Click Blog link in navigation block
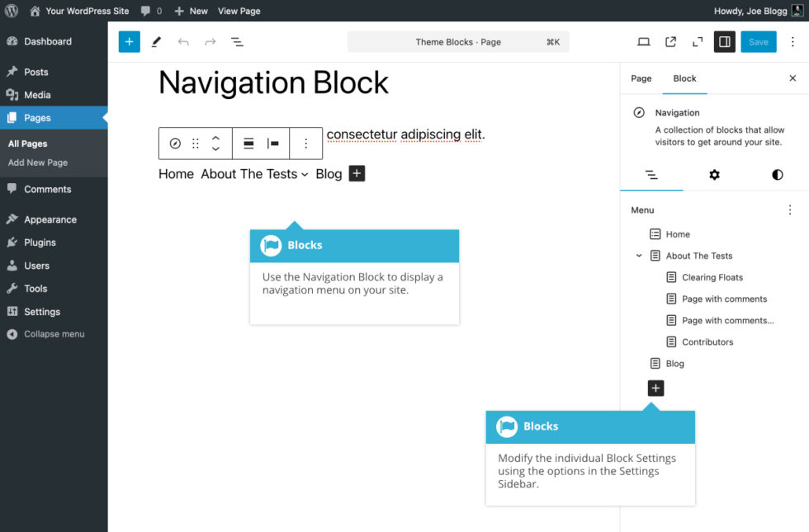 point(329,174)
